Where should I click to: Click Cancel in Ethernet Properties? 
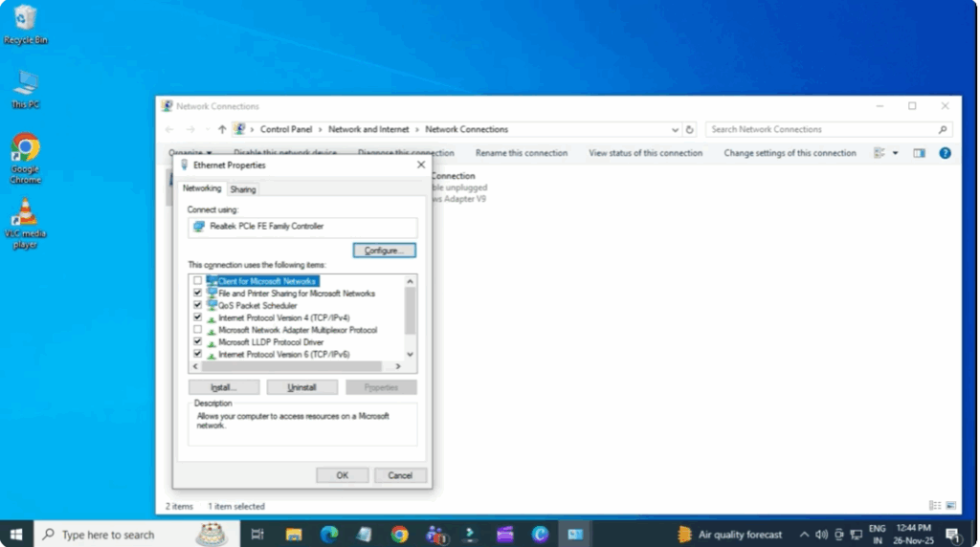[x=400, y=475]
